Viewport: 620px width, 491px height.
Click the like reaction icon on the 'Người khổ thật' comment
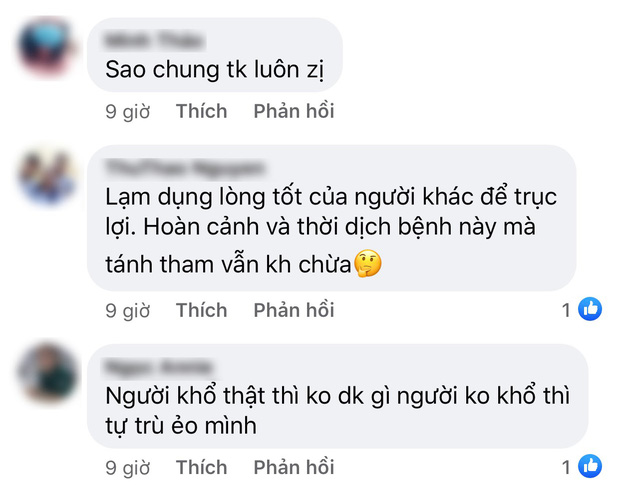(x=591, y=466)
